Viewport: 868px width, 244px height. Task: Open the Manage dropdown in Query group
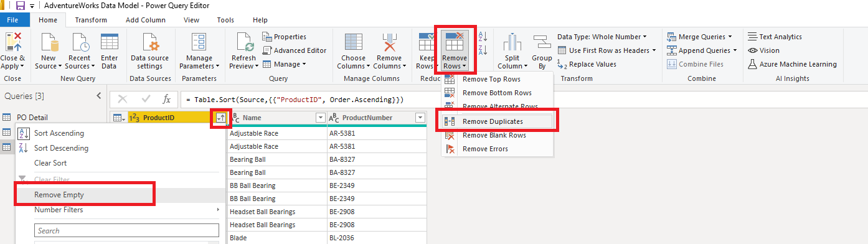pyautogui.click(x=285, y=64)
